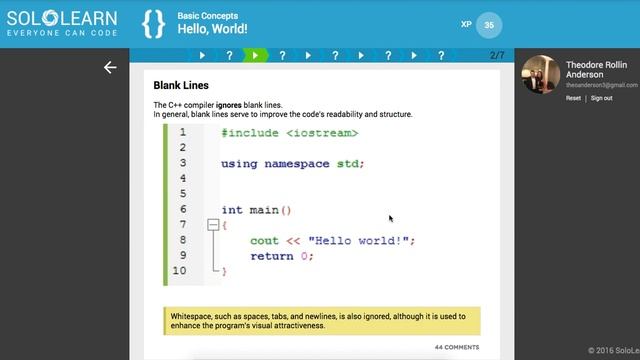This screenshot has height=360, width=640.
Task: Click the user name Theodore Rollin Anderson
Action: click(x=596, y=70)
